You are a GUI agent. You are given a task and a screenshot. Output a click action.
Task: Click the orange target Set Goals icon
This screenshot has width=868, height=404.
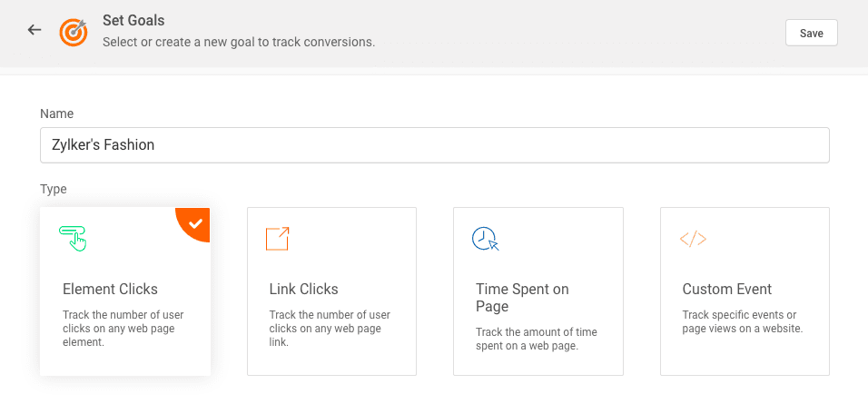click(x=74, y=32)
